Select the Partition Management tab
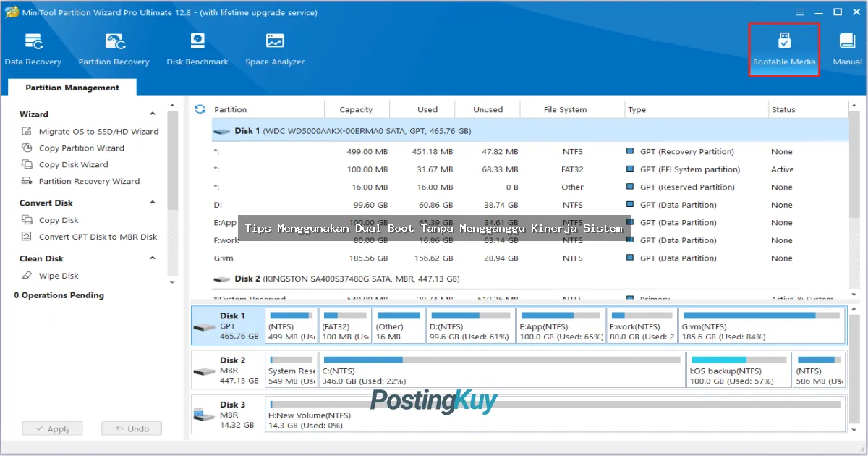868x456 pixels. 72,88
